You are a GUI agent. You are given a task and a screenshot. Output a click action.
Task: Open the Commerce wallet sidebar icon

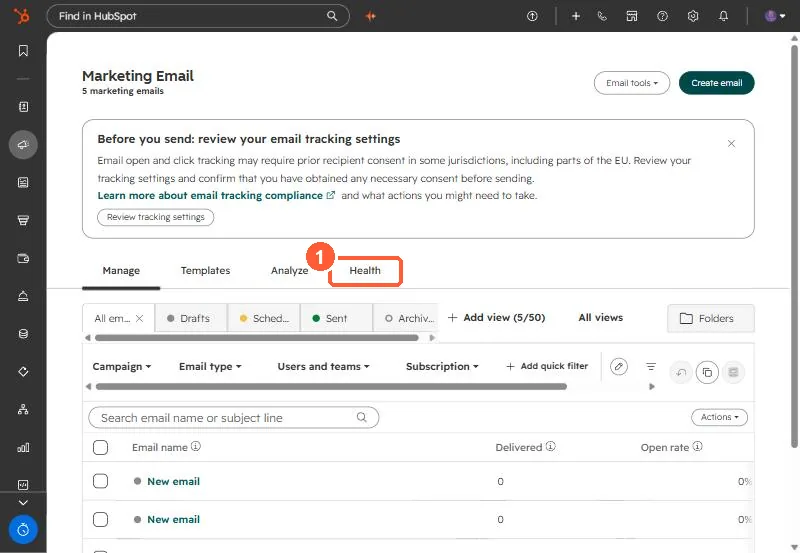[23, 258]
